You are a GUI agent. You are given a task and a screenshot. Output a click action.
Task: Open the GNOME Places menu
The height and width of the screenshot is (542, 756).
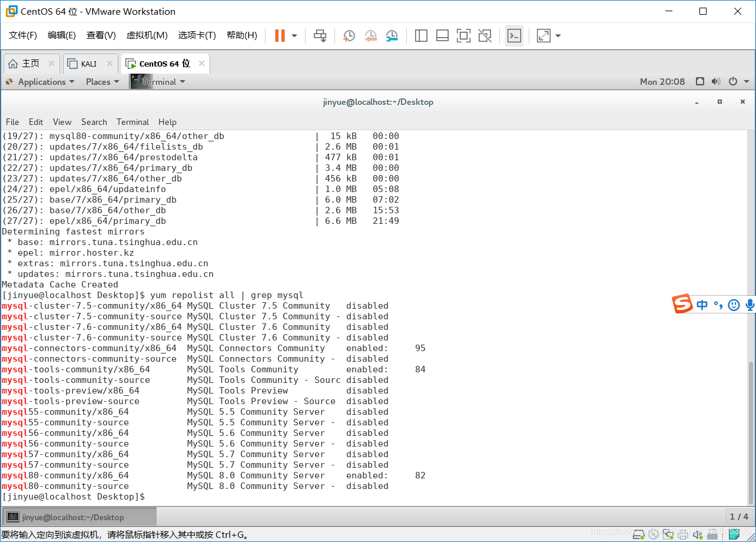point(102,82)
